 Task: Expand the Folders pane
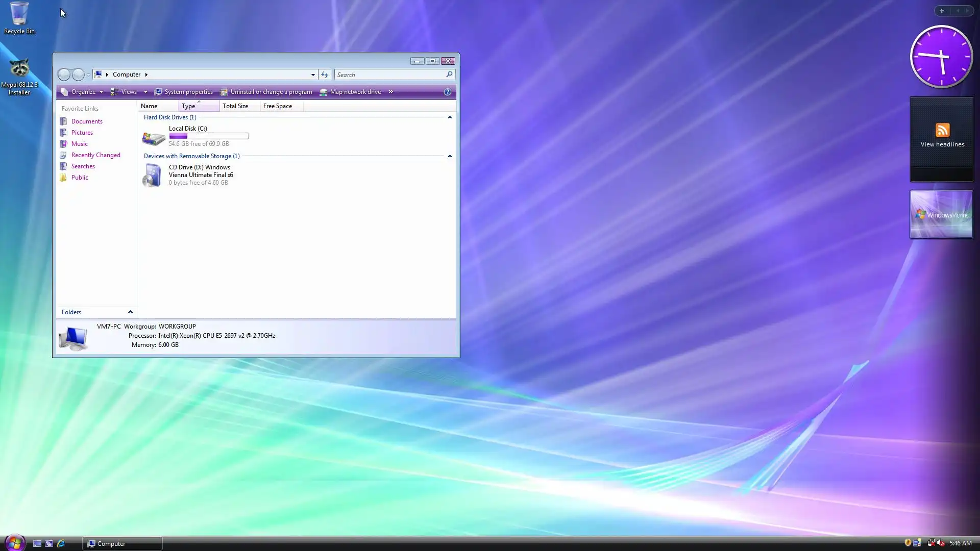tap(130, 312)
